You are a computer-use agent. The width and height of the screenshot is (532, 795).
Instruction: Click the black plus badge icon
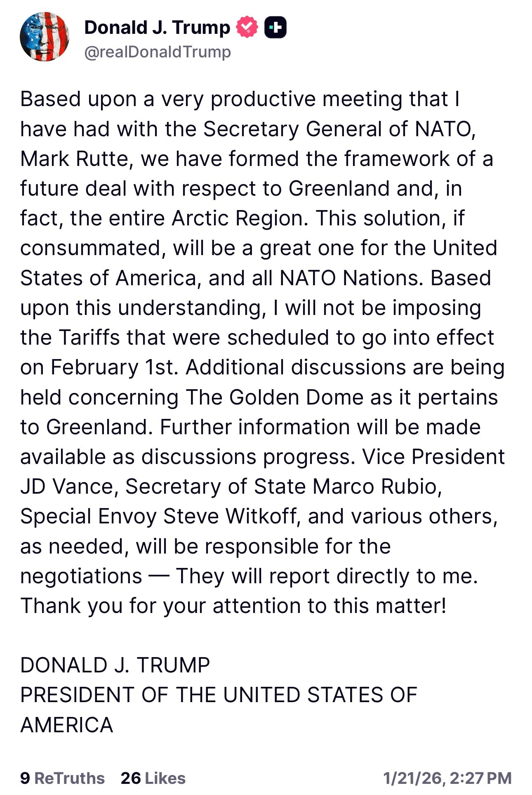click(x=275, y=27)
